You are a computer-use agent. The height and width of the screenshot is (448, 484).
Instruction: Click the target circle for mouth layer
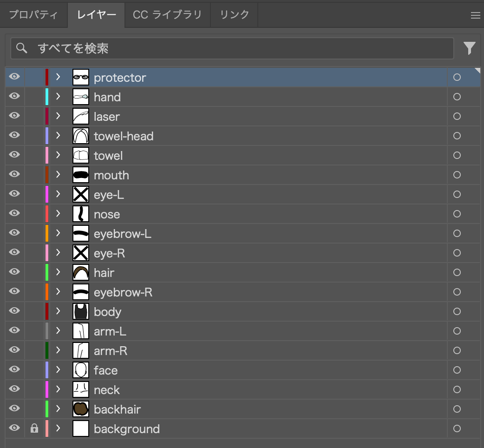point(457,175)
